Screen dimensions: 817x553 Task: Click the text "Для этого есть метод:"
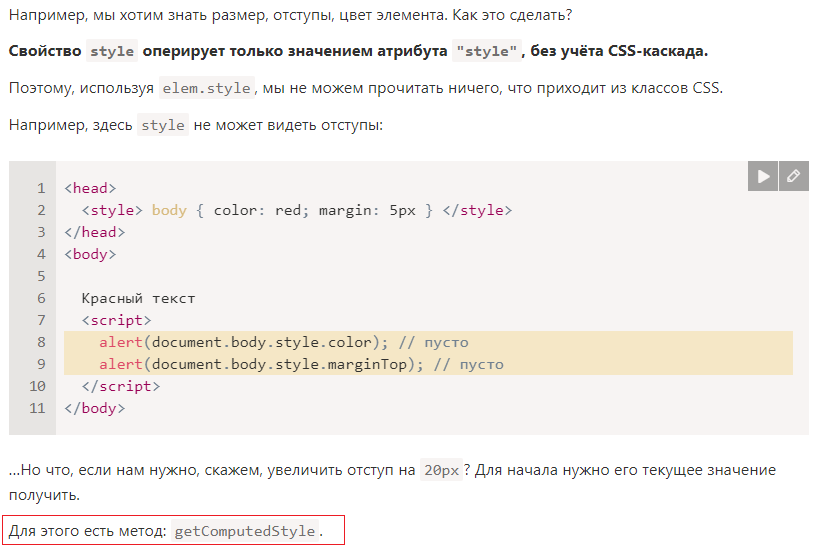pos(88,531)
